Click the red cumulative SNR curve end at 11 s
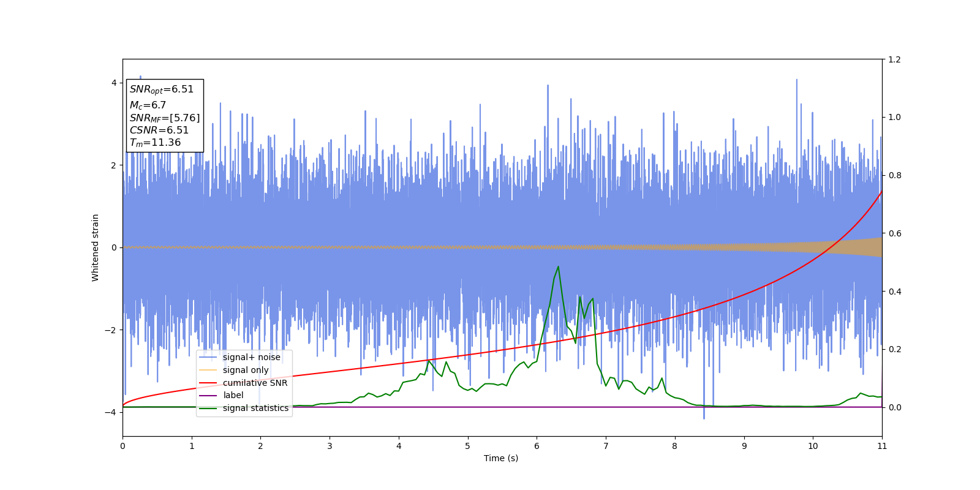This screenshot has width=980, height=490. point(881,192)
